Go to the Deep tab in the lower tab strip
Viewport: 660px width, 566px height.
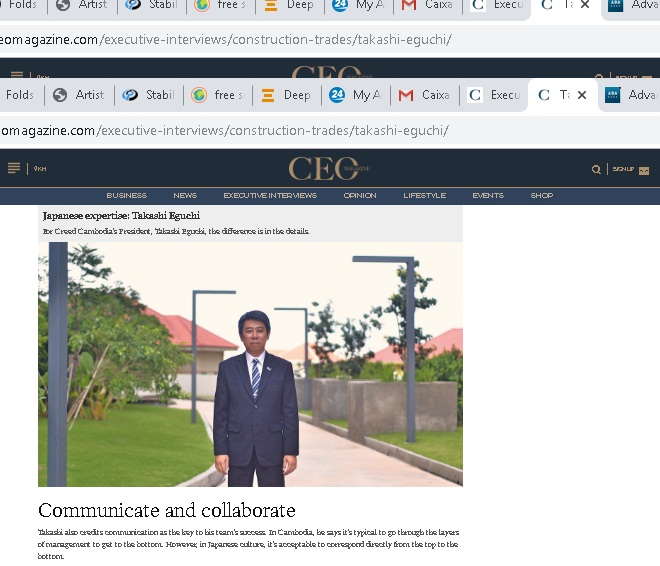(285, 95)
